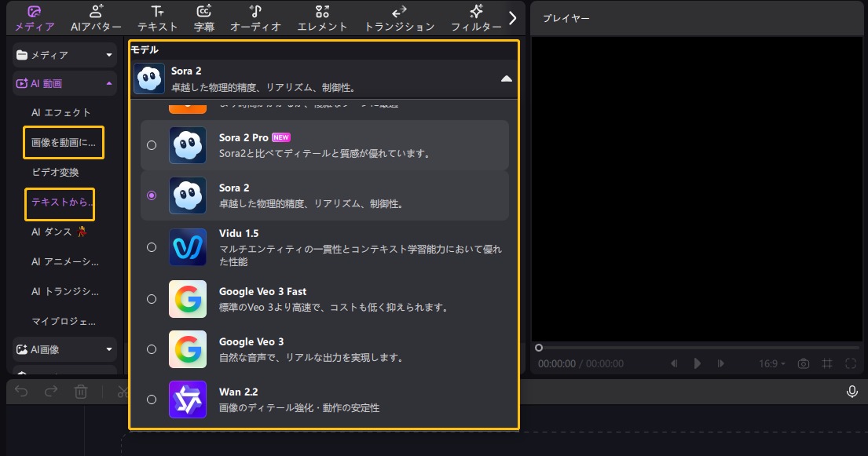Image resolution: width=868 pixels, height=456 pixels.
Task: Collapse the Sora 2 model dropdown
Action: tap(507, 78)
